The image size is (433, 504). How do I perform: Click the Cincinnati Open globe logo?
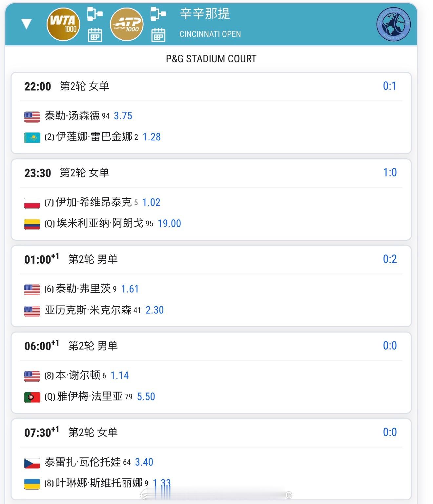[393, 24]
